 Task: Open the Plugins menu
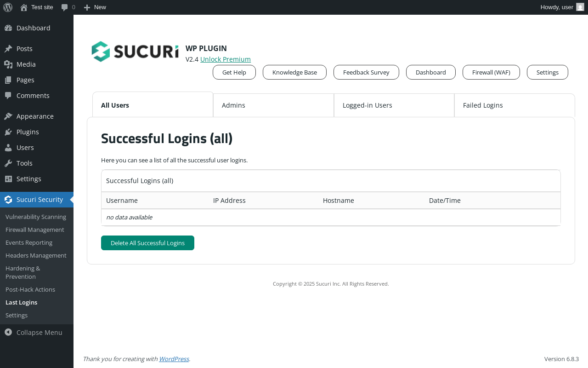pos(37,132)
